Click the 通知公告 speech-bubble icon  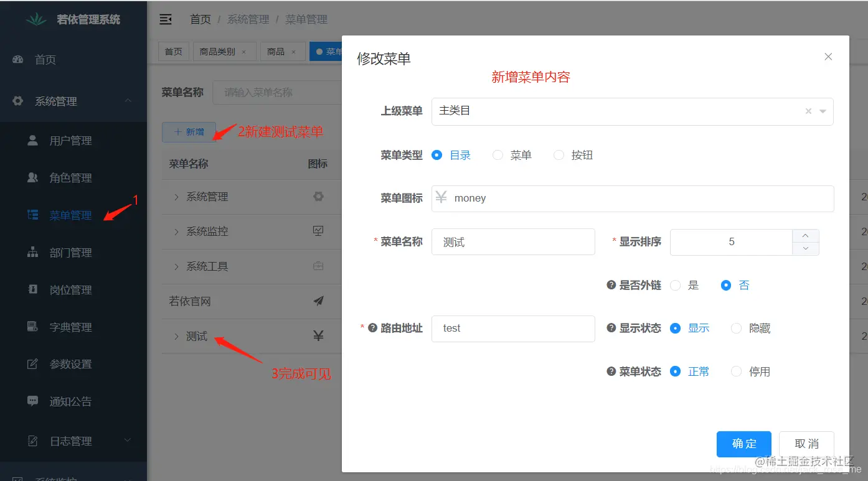click(33, 401)
